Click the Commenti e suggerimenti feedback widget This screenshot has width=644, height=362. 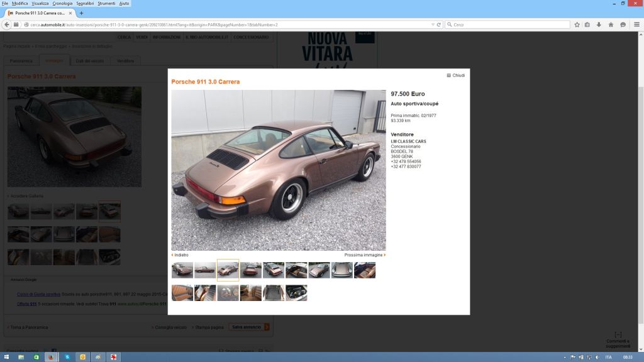pos(618,341)
